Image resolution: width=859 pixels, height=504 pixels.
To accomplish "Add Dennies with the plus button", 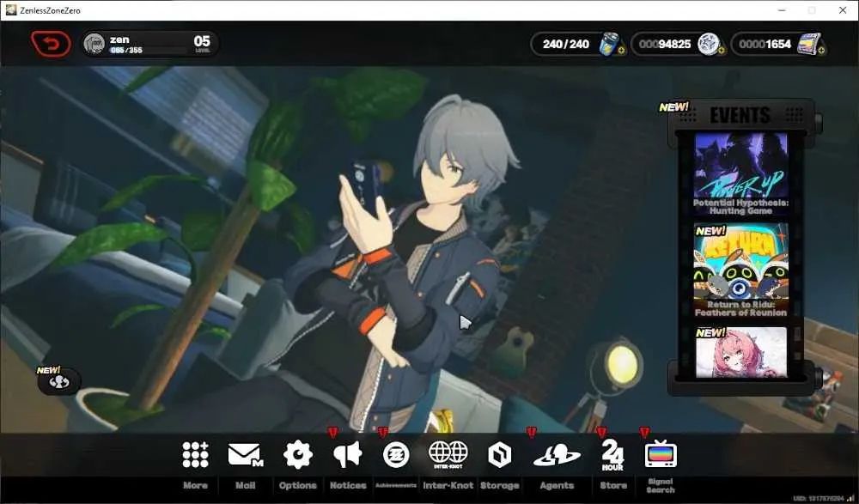I will point(822,51).
